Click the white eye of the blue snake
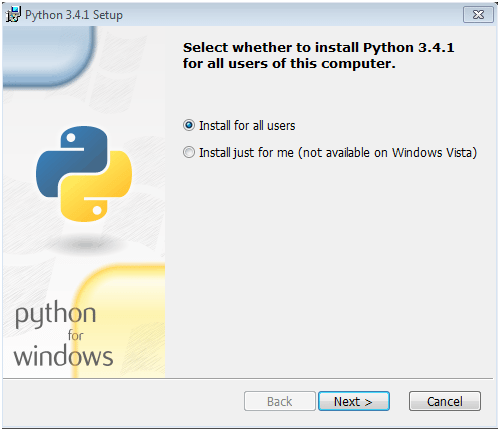Screen dimensions: 500x431 pyautogui.click(x=71, y=137)
